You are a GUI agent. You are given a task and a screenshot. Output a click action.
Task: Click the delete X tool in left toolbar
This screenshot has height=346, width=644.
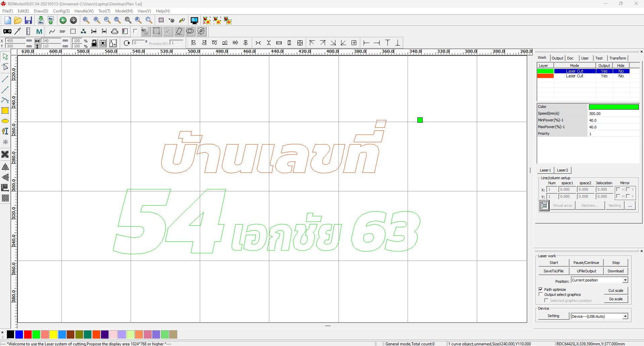(5, 154)
